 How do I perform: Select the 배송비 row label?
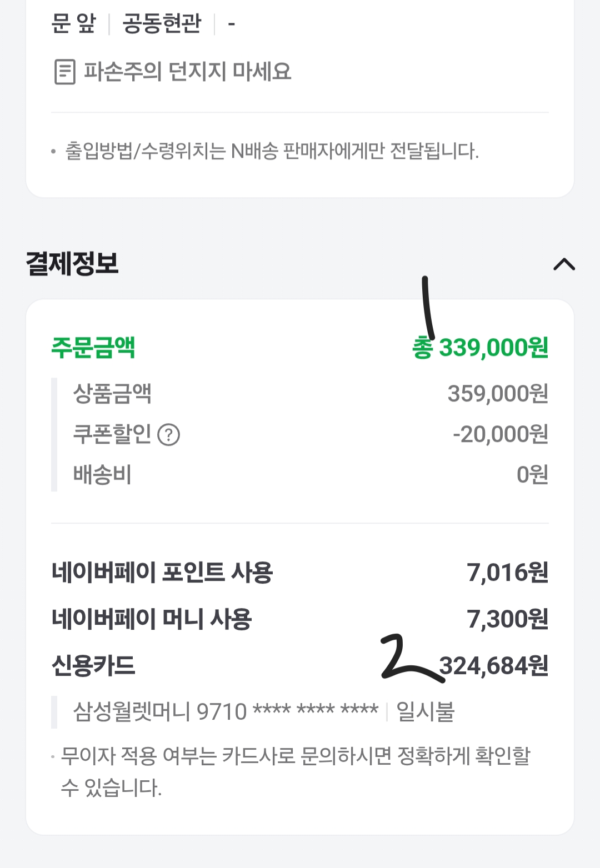[x=102, y=475]
